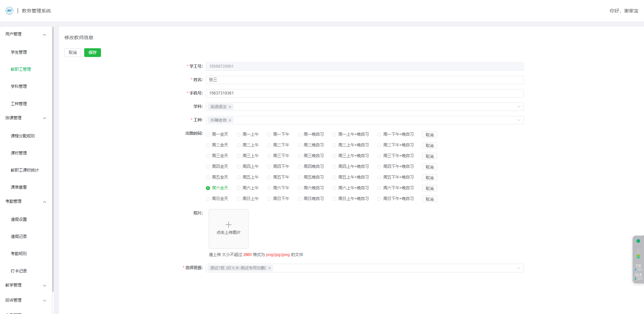Clear Saturday selection via 取消 button

click(x=430, y=188)
